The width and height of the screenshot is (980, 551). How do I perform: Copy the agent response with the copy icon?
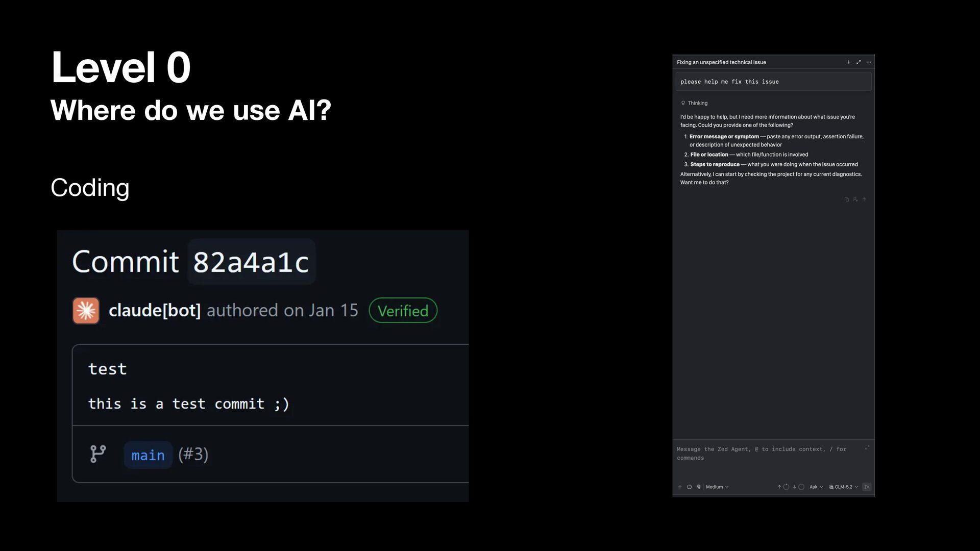coord(847,199)
